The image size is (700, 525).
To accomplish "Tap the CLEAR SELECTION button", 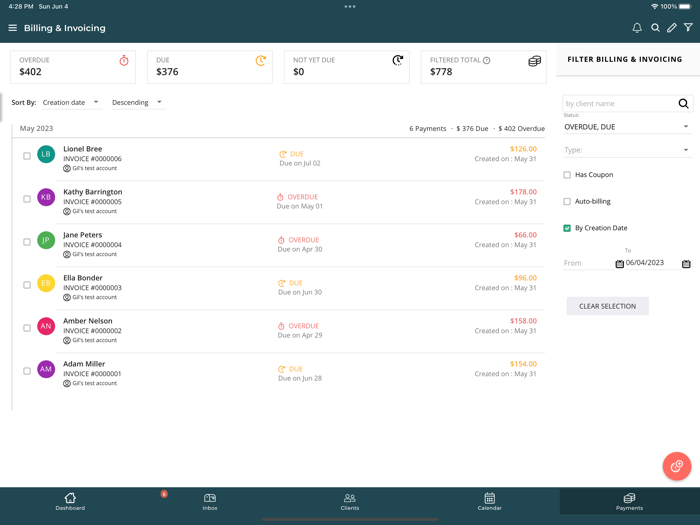I will coord(607,306).
